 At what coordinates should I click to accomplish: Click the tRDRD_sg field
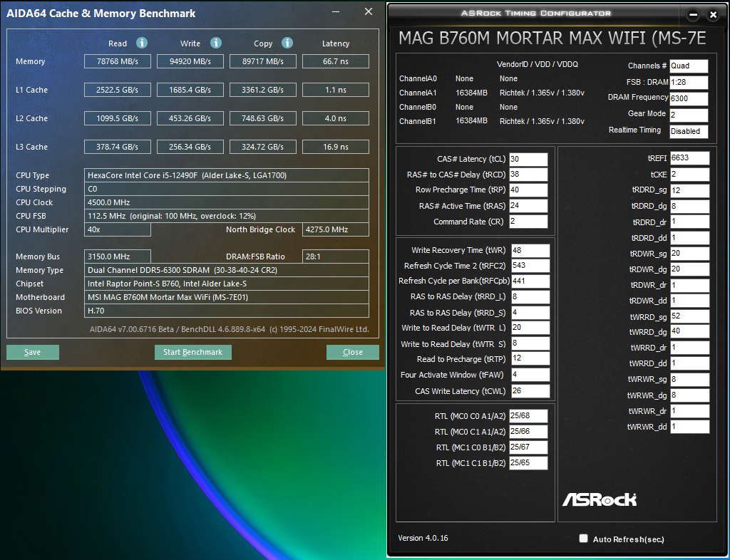point(689,190)
